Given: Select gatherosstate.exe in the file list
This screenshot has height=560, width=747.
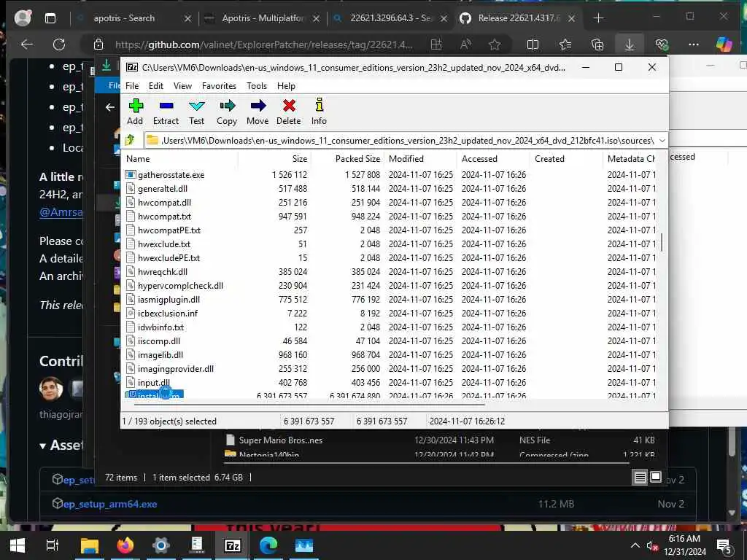Looking at the screenshot, I should point(171,175).
